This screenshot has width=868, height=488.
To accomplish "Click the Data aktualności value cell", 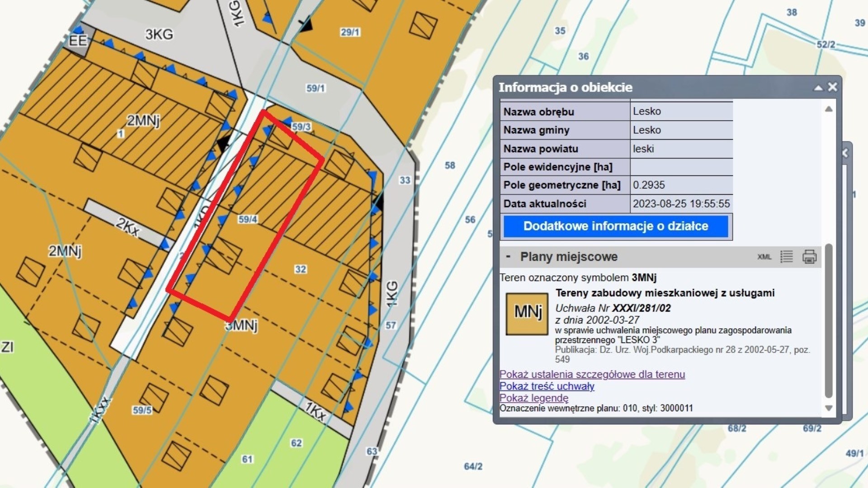I will 681,203.
